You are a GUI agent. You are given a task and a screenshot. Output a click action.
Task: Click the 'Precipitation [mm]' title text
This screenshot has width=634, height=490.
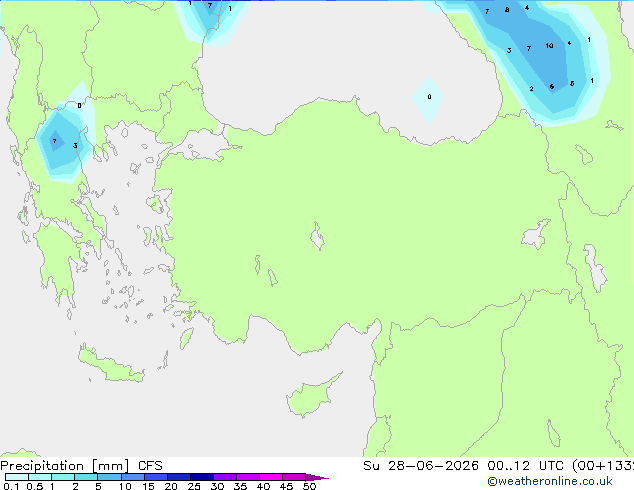pyautogui.click(x=65, y=466)
